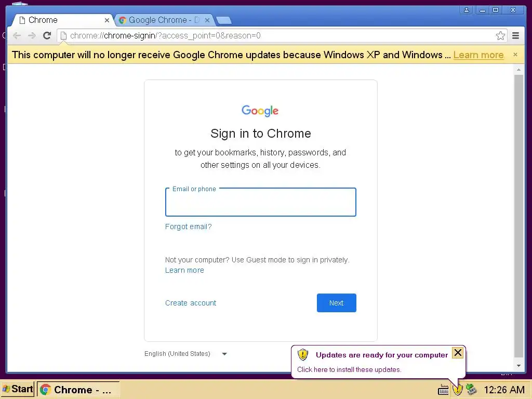The height and width of the screenshot is (399, 532).
Task: Click the browser back arrow
Action: pyautogui.click(x=17, y=35)
